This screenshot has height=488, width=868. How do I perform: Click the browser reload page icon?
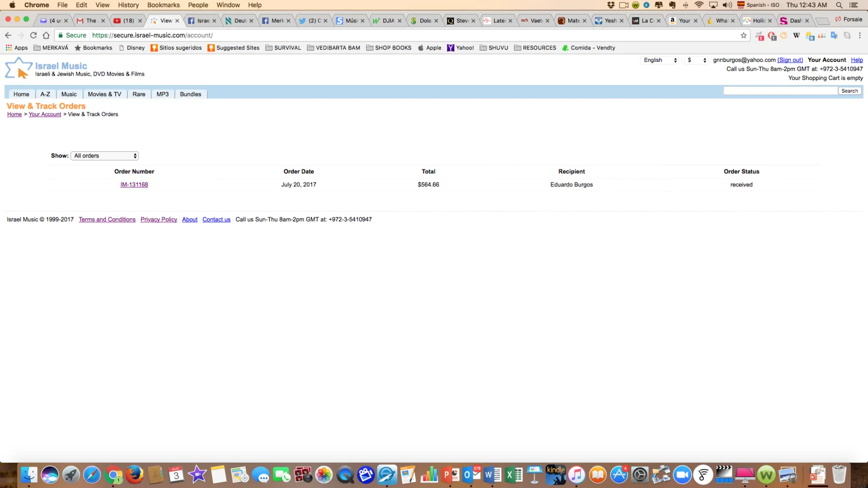coord(33,35)
